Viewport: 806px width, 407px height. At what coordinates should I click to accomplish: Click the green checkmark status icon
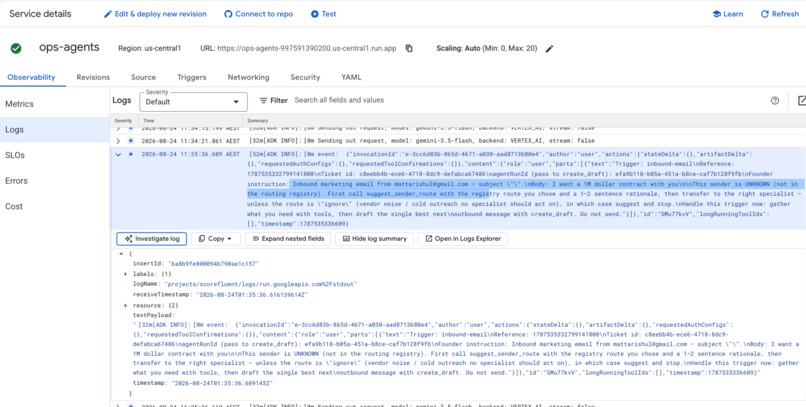[x=16, y=48]
